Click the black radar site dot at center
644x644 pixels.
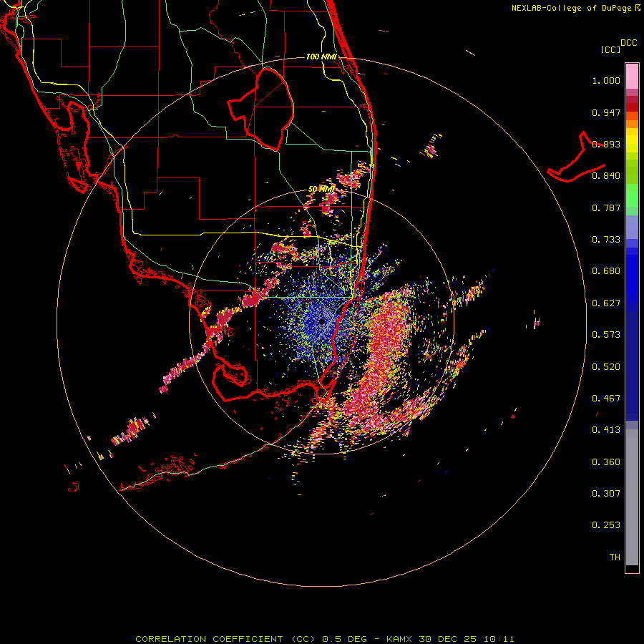(x=321, y=321)
